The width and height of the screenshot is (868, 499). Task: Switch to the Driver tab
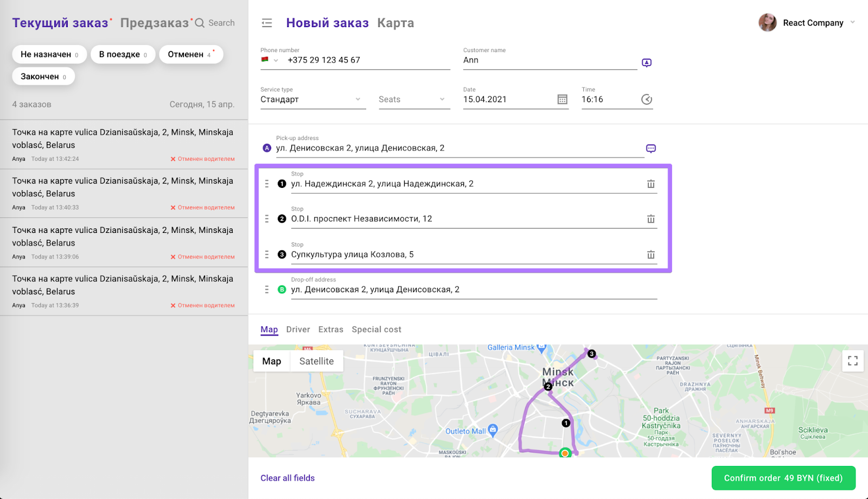tap(298, 330)
